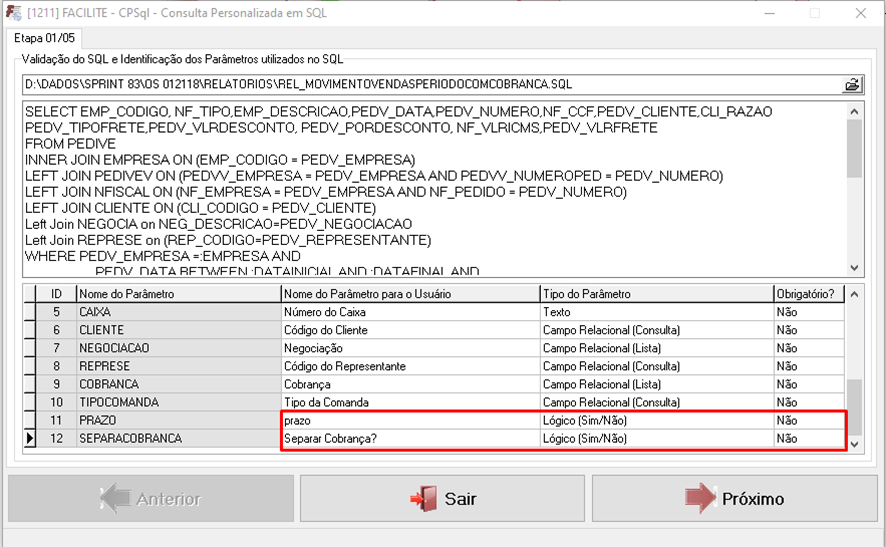Screen dimensions: 886x547
Task: Select the CLIENTE parameter row
Action: click(x=178, y=330)
